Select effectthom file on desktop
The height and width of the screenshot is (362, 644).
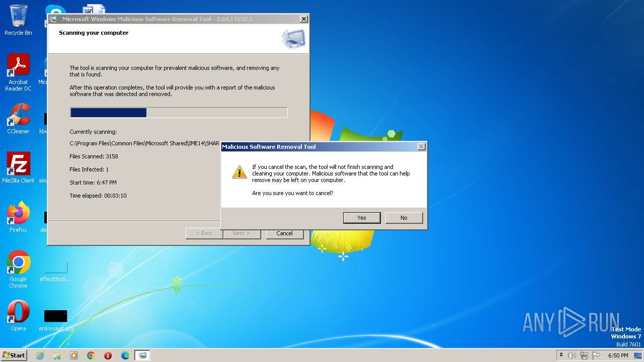(55, 271)
